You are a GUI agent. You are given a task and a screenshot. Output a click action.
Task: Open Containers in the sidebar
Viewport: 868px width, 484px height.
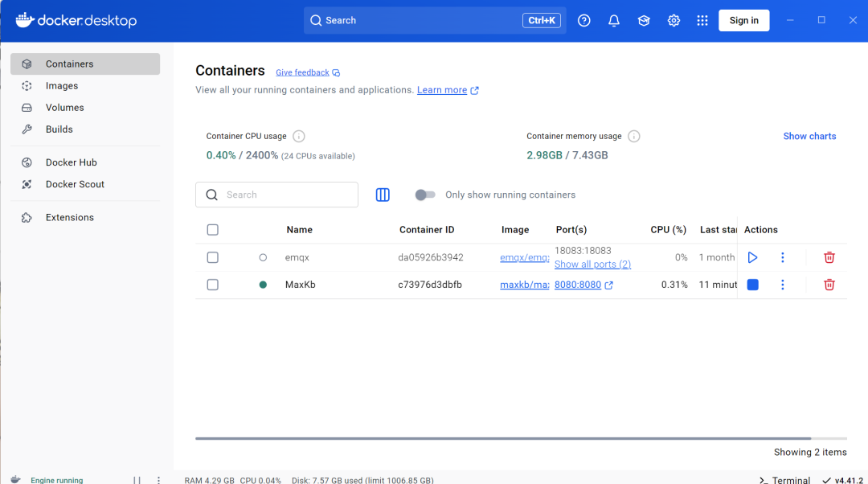click(x=85, y=64)
